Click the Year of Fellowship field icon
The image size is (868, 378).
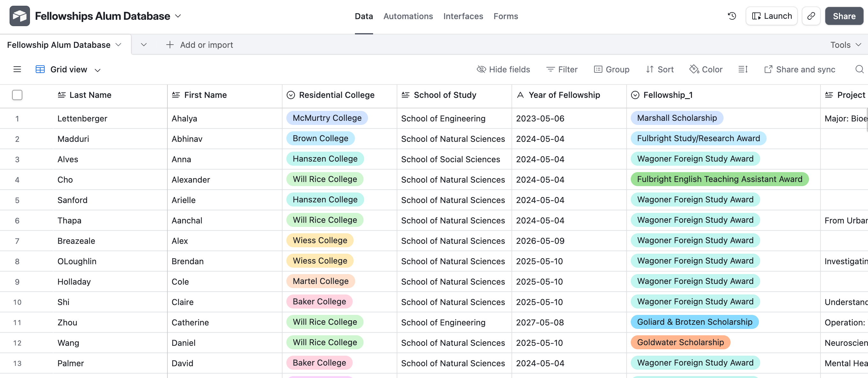point(520,95)
